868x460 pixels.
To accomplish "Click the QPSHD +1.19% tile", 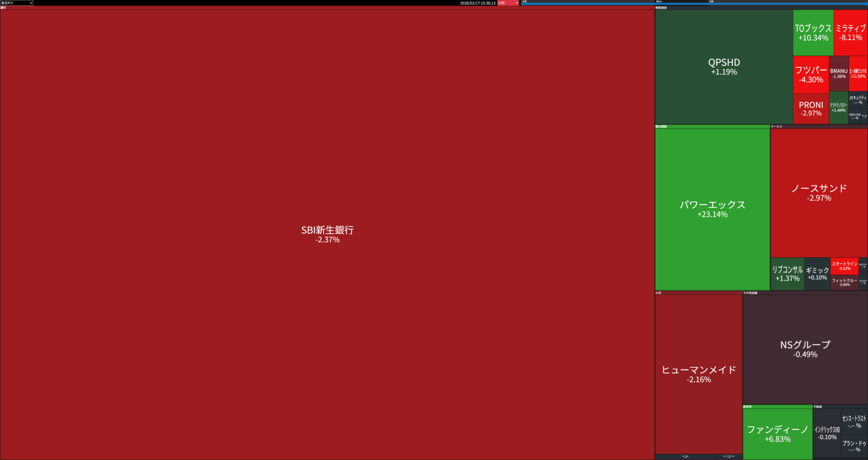I will (x=724, y=67).
